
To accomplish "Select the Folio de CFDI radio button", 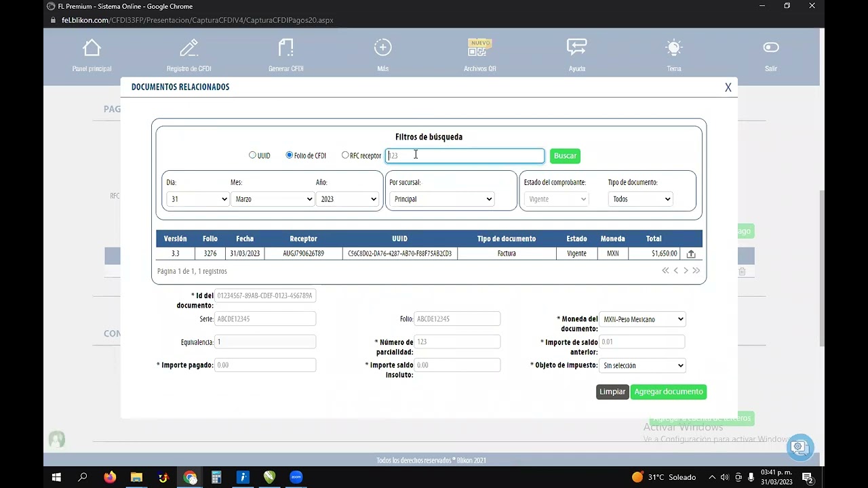I will (290, 155).
